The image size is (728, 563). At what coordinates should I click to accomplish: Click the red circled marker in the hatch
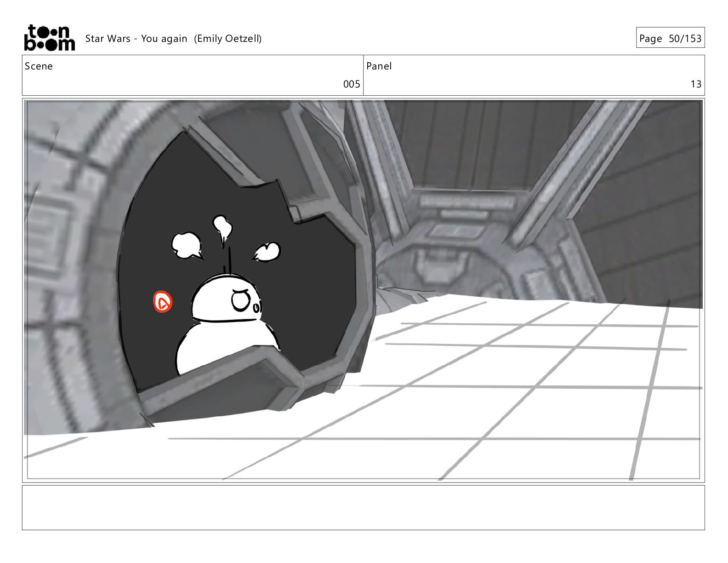[163, 302]
